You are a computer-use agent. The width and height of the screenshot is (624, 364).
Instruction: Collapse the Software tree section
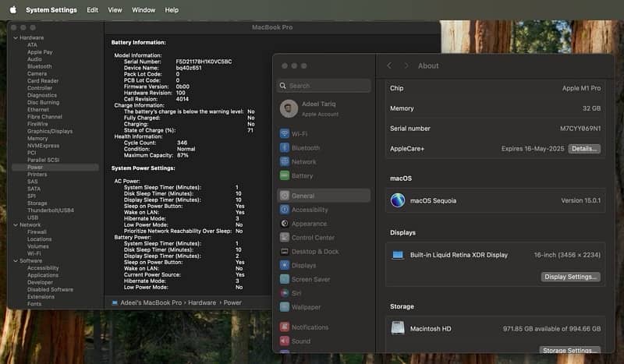[16, 261]
